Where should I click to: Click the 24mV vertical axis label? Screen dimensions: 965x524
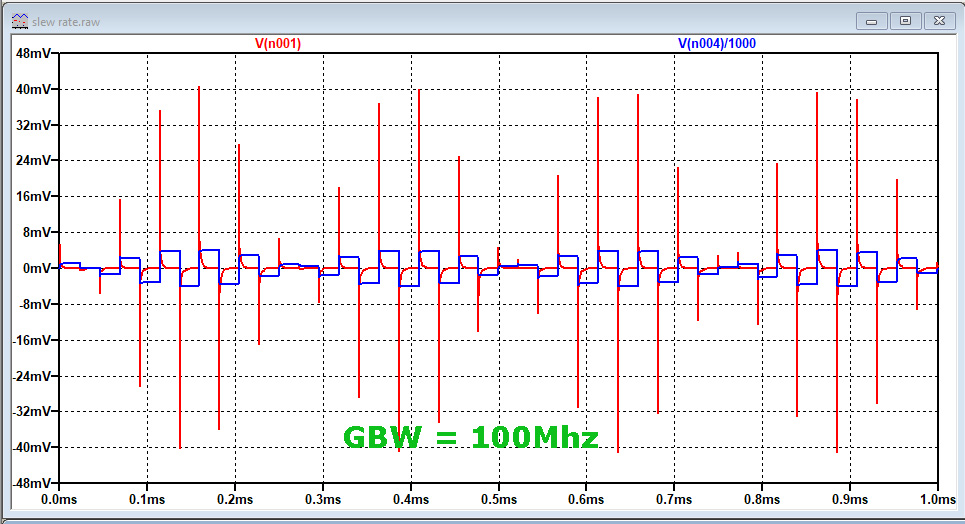tap(33, 161)
